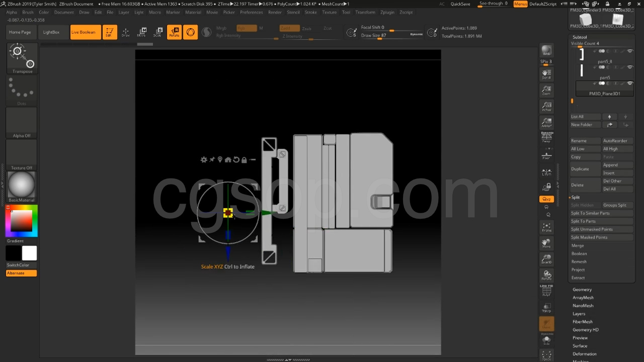Click the Duplicate subtool button

click(x=585, y=169)
